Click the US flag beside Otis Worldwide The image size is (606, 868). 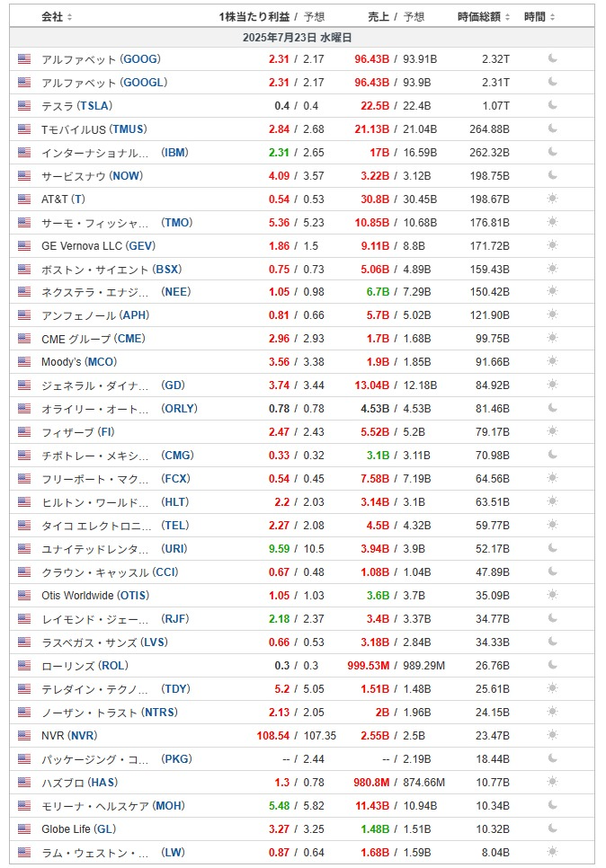click(24, 596)
